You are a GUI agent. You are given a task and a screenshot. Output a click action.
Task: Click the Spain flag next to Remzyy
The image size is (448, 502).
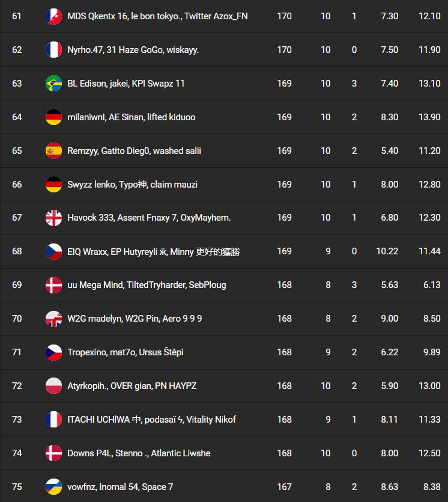54,151
